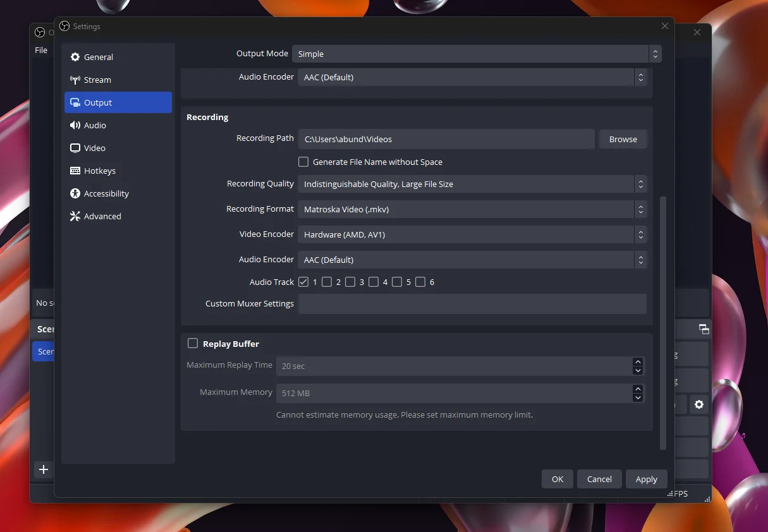Click the settings panel vertical scrollbar

662,322
